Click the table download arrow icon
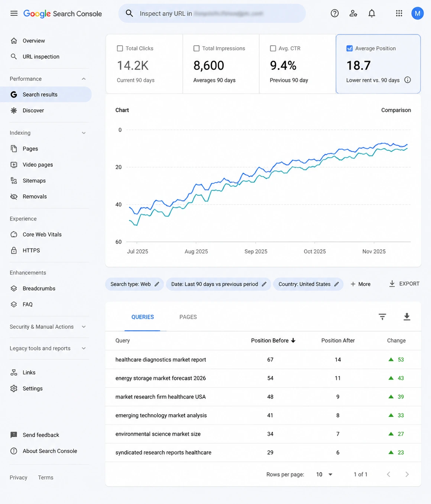Viewport: 431px width, 504px height. pyautogui.click(x=407, y=317)
